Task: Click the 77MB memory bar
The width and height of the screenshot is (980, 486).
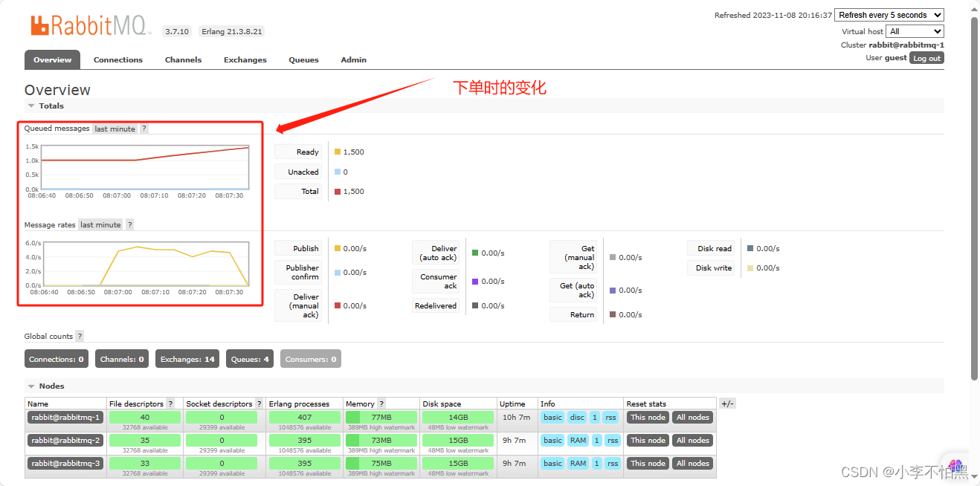Action: point(381,418)
